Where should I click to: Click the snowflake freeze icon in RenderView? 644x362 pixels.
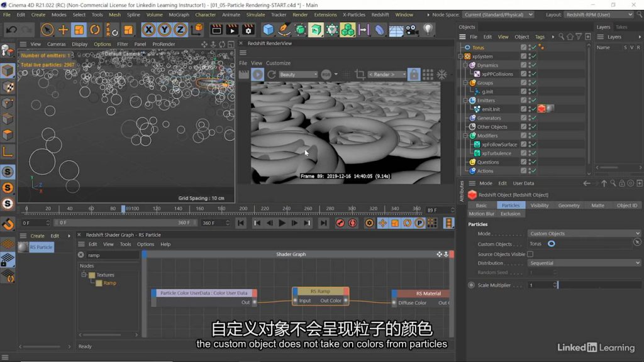click(442, 74)
